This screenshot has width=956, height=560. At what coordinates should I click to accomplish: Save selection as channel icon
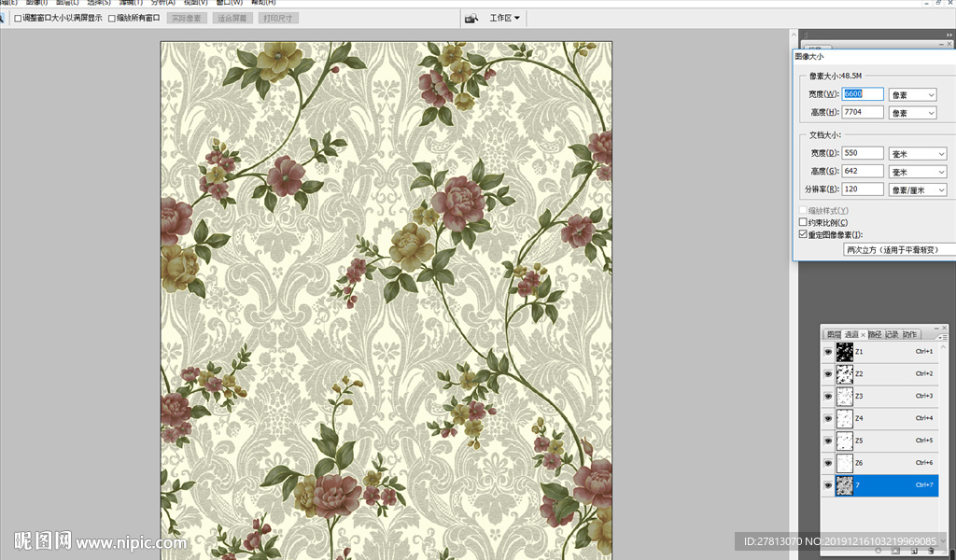[895, 551]
